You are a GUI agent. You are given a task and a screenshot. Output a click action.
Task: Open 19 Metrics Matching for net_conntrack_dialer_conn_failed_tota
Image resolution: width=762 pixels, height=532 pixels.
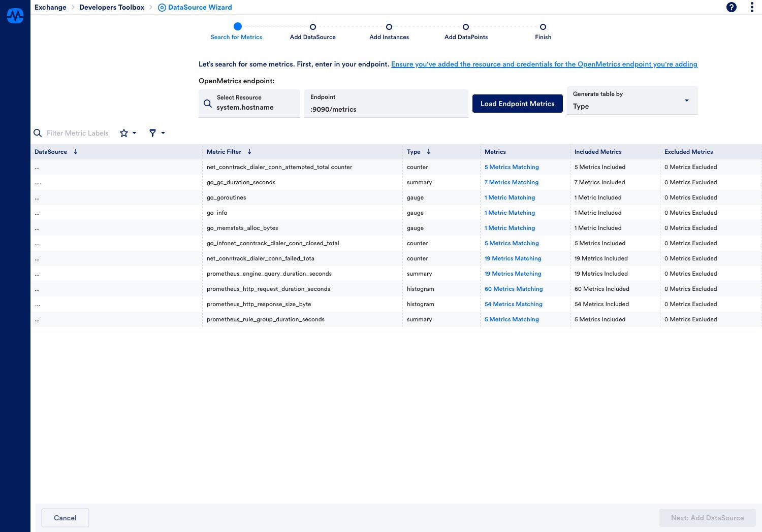[513, 258]
